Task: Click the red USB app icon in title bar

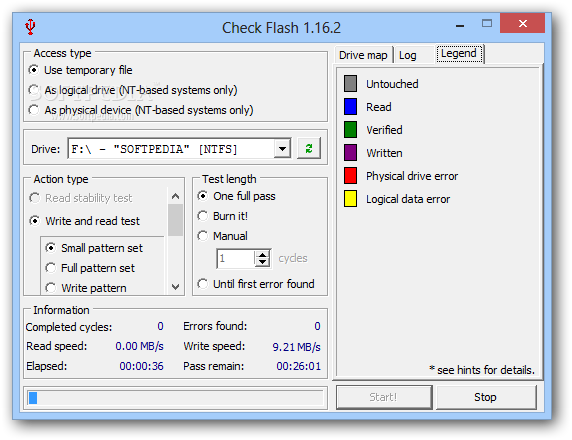Action: click(x=30, y=27)
